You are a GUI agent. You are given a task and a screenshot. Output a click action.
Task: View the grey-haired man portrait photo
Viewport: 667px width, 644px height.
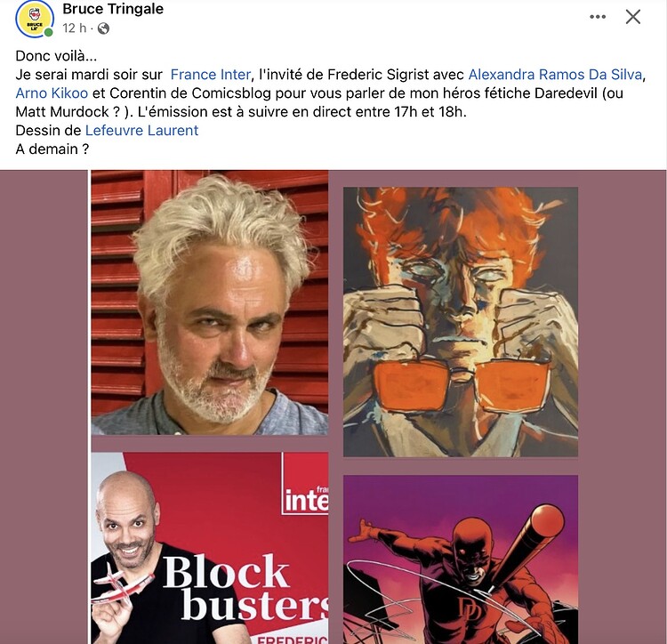click(x=210, y=302)
